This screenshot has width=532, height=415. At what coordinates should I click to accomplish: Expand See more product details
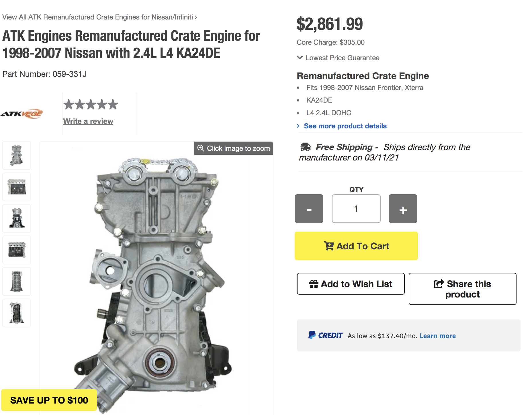tap(345, 126)
